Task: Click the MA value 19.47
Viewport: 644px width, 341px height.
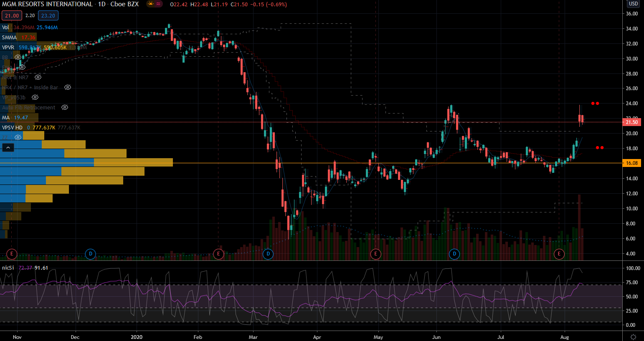Action: pyautogui.click(x=21, y=117)
